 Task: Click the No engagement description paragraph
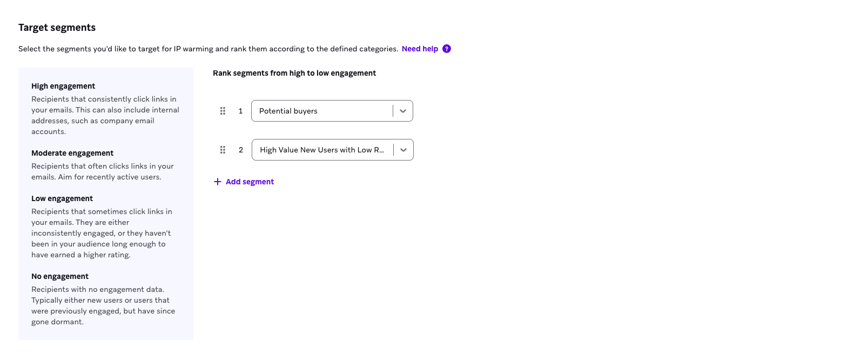[x=103, y=305]
